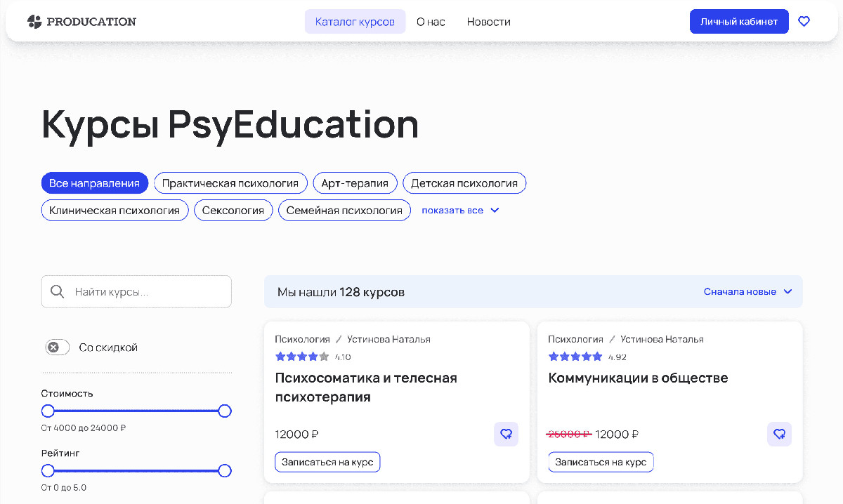Open Каталог курсов menu item
Viewport: 843px width, 504px height.
coord(355,22)
